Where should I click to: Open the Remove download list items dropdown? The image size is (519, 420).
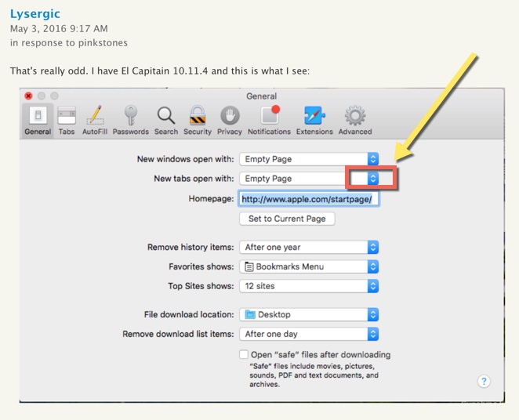point(309,334)
